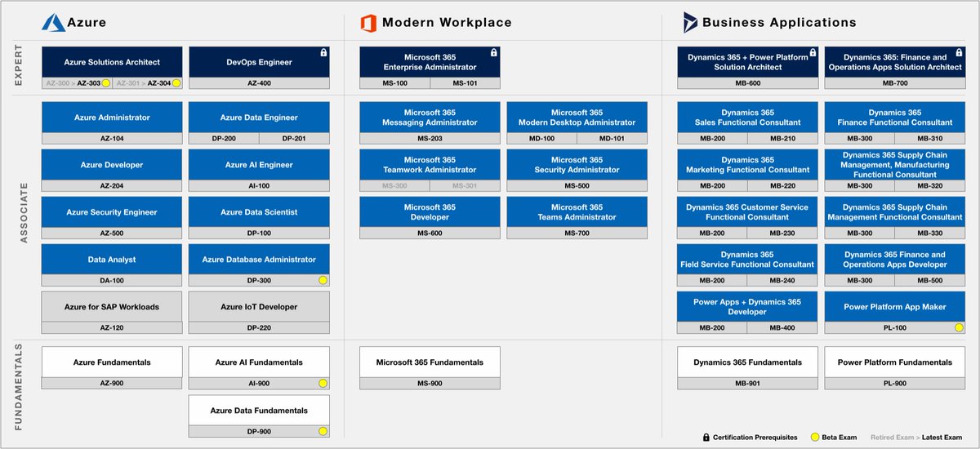Click the beta dot on DP-900 row
This screenshot has height=449, width=980.
323,431
